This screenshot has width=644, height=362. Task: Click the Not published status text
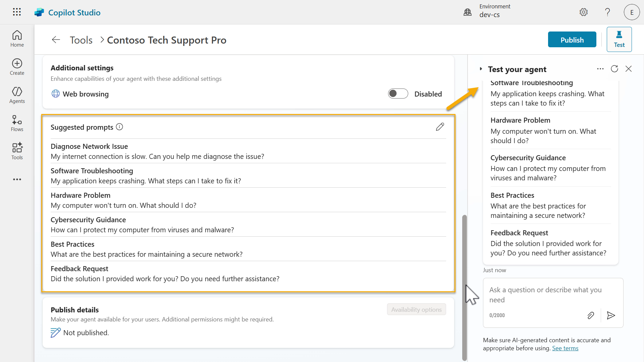(x=86, y=333)
